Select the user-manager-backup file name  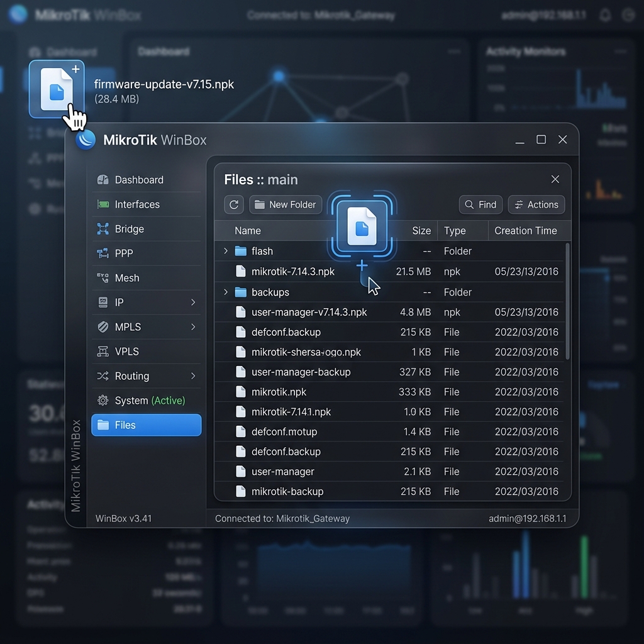coord(301,372)
